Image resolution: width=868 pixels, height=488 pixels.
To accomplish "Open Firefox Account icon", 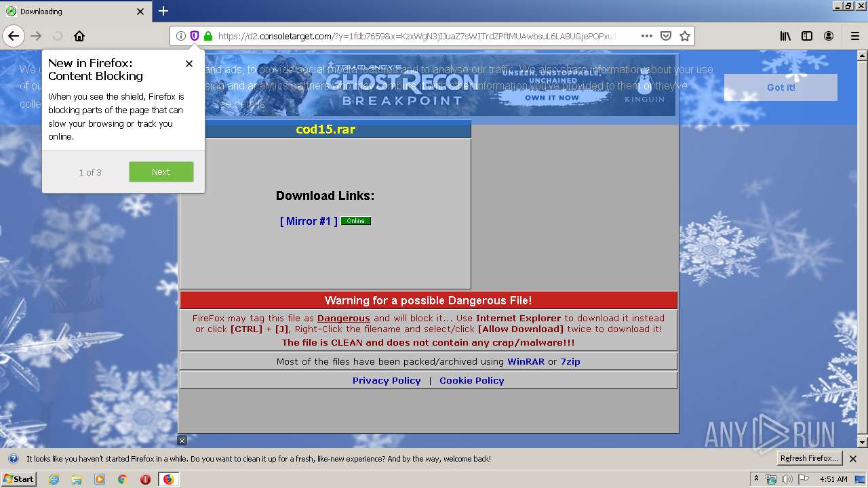I will coord(829,36).
